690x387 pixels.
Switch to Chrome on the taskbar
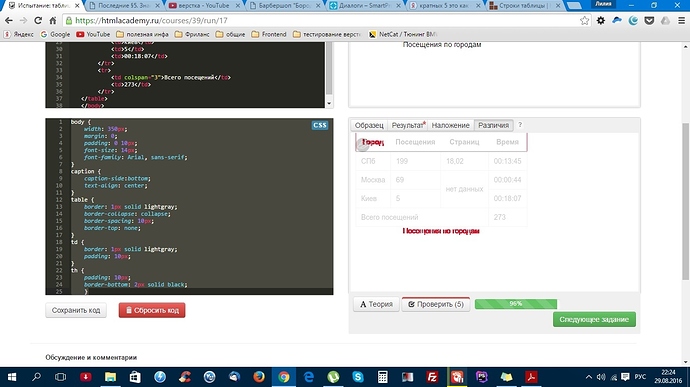click(284, 377)
